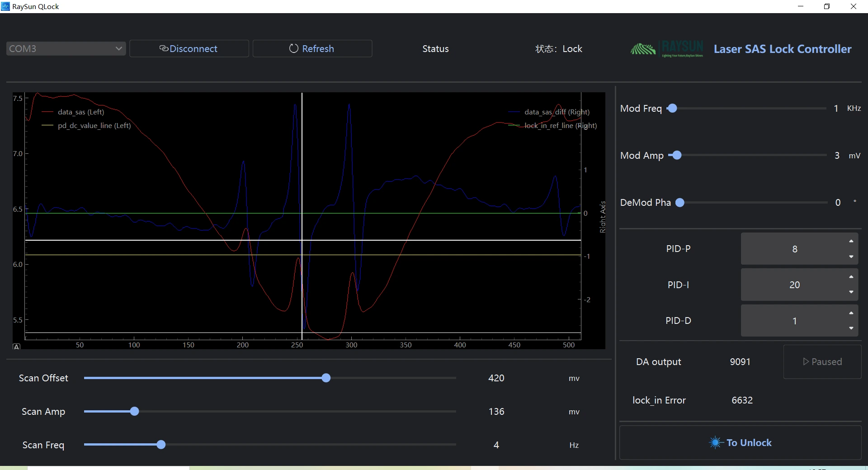This screenshot has width=868, height=470.
Task: Decrease PID-I value with down arrow
Action: [851, 292]
